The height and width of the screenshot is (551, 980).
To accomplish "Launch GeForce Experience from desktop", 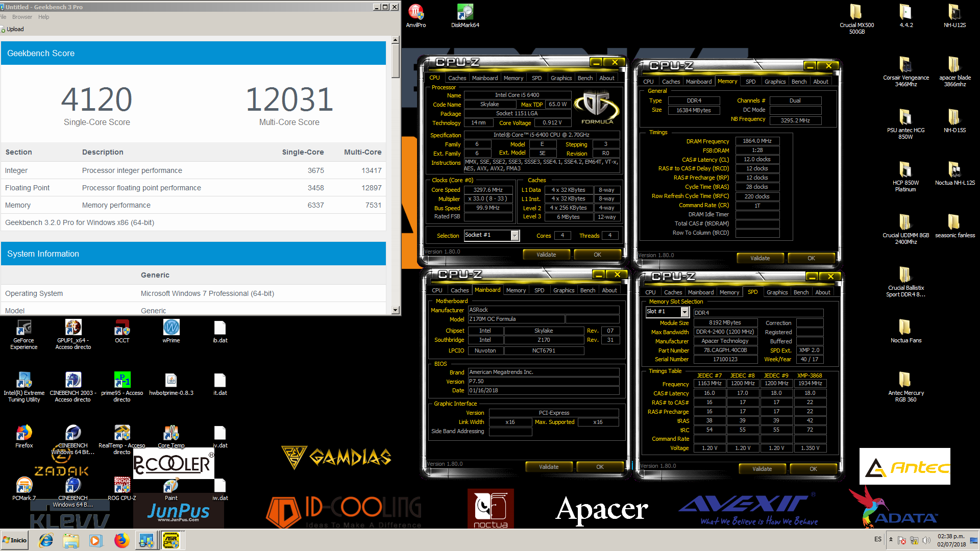I will (24, 334).
